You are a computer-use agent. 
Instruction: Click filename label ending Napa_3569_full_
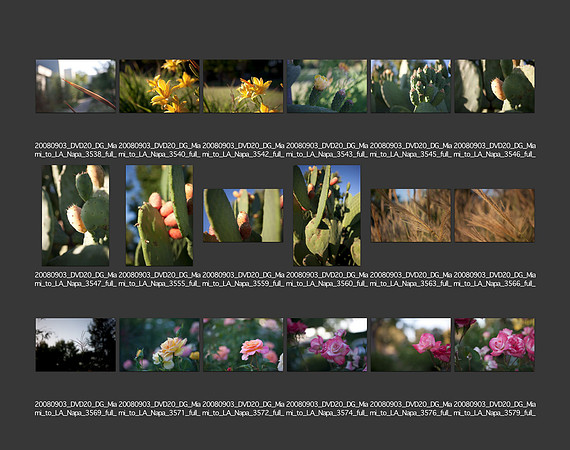76,408
